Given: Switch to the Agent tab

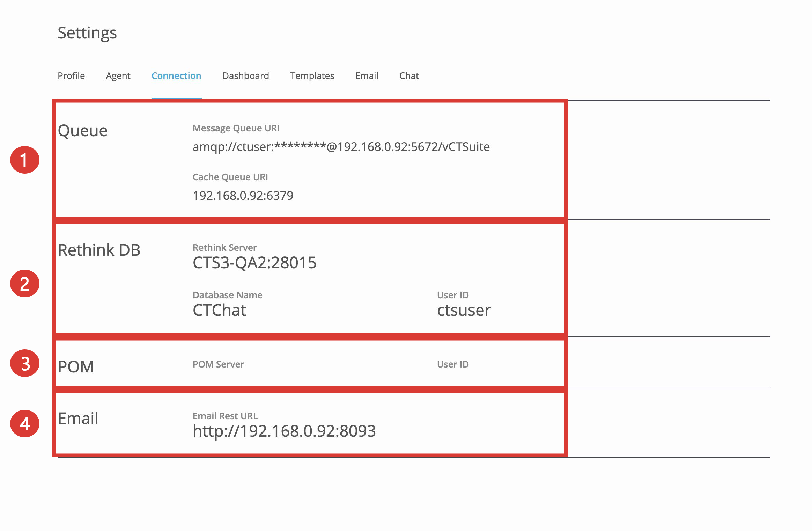Looking at the screenshot, I should (x=118, y=76).
